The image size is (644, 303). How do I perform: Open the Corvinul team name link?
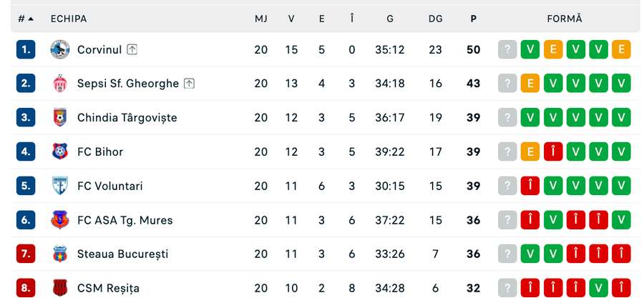99,49
